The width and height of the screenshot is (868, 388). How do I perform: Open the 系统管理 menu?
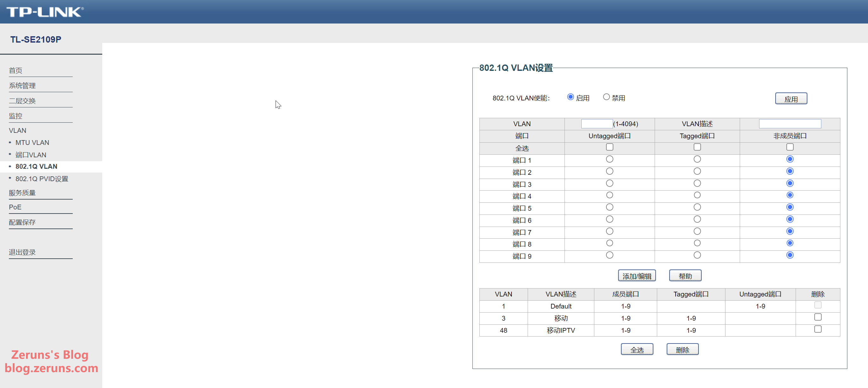coord(22,86)
